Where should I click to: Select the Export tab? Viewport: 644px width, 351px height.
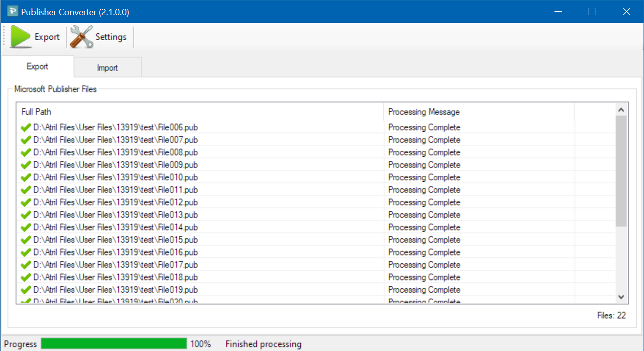[x=37, y=67]
